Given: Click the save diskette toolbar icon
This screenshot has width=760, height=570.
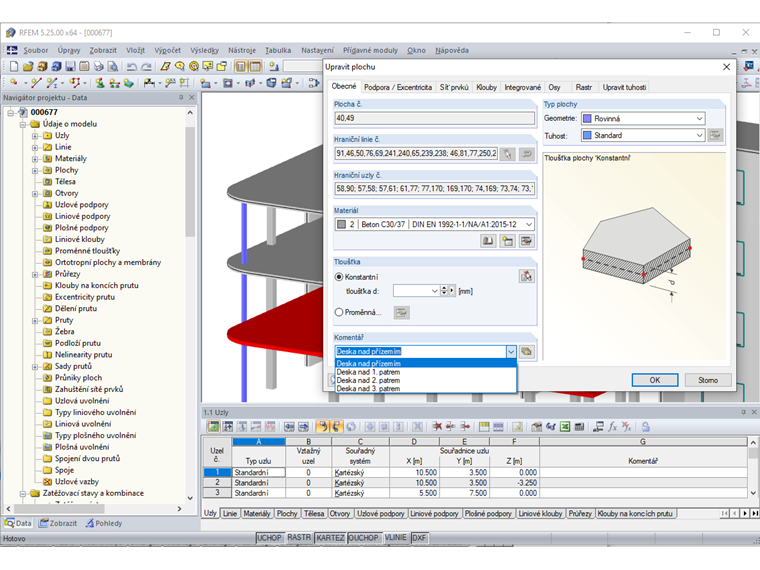Looking at the screenshot, I should pyautogui.click(x=71, y=66).
